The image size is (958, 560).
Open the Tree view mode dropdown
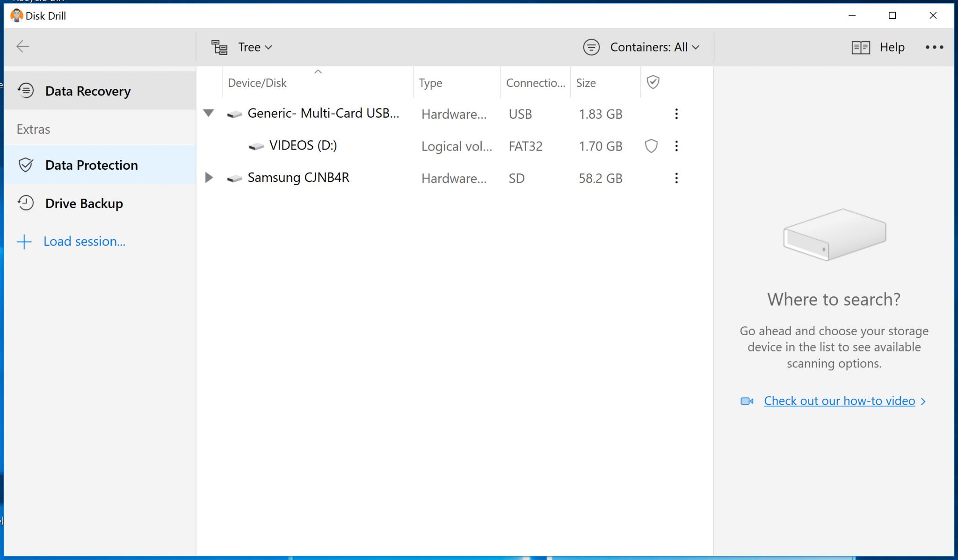pos(255,47)
